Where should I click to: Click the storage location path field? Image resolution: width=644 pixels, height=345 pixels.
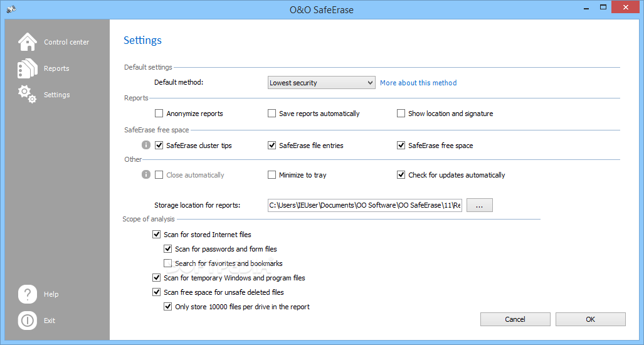tap(365, 205)
